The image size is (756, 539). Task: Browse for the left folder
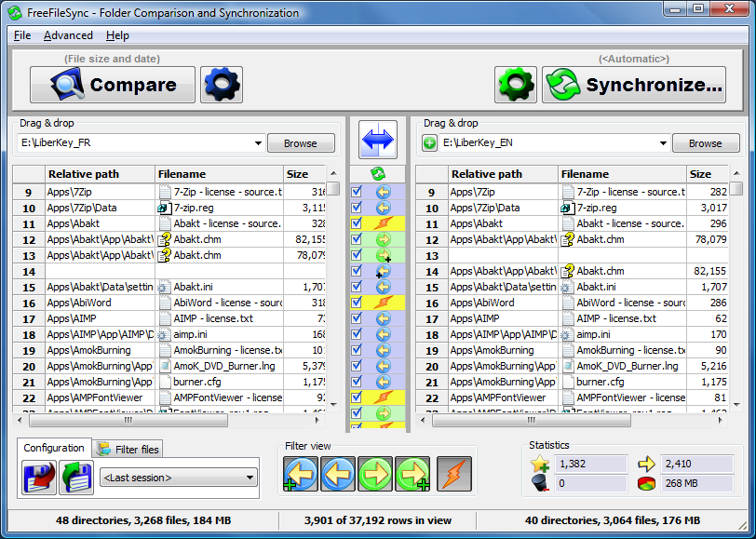301,143
